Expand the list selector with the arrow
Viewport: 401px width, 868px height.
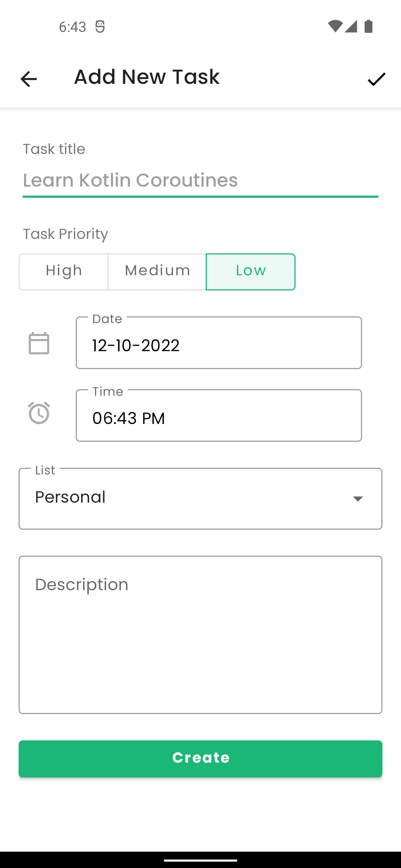(x=358, y=499)
